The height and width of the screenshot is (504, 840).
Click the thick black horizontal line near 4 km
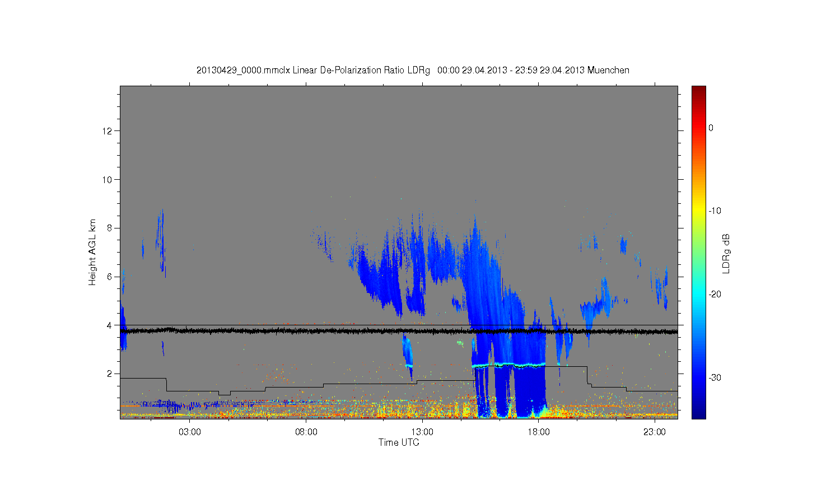point(399,332)
